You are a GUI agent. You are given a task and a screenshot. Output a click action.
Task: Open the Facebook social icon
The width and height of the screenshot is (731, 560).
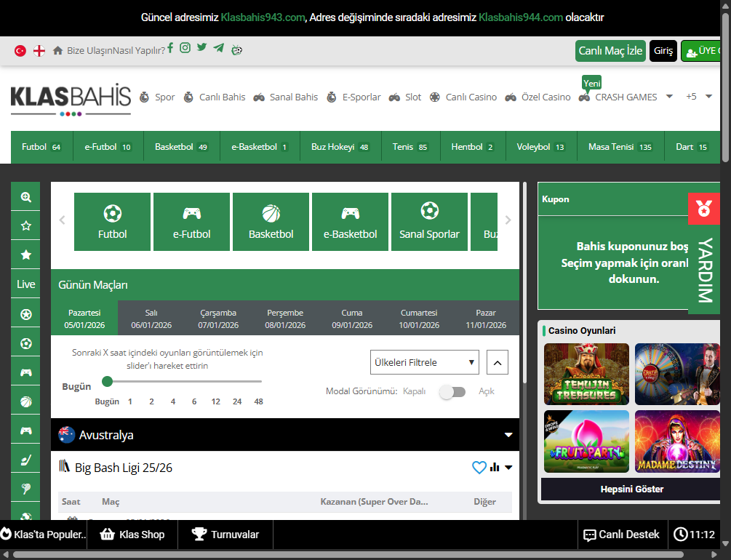click(x=171, y=48)
